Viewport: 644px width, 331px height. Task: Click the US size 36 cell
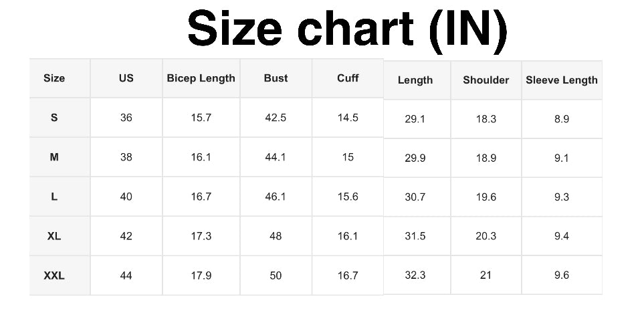click(x=126, y=118)
